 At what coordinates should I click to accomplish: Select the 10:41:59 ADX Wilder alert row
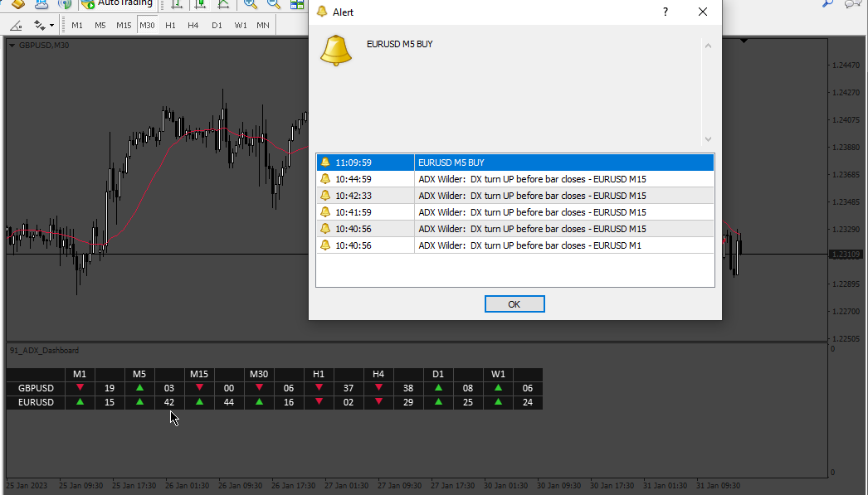point(515,212)
